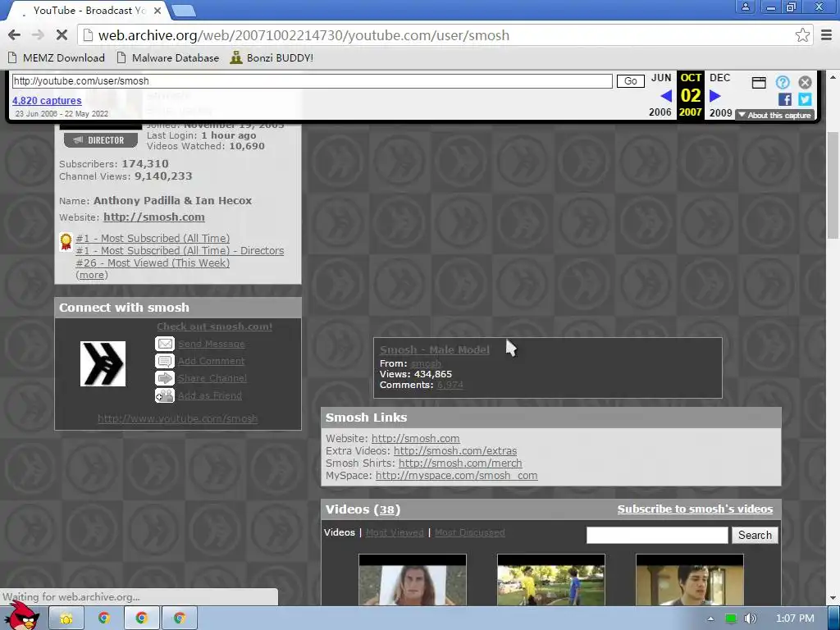Click the Wayback URL input field
The height and width of the screenshot is (630, 840).
312,81
